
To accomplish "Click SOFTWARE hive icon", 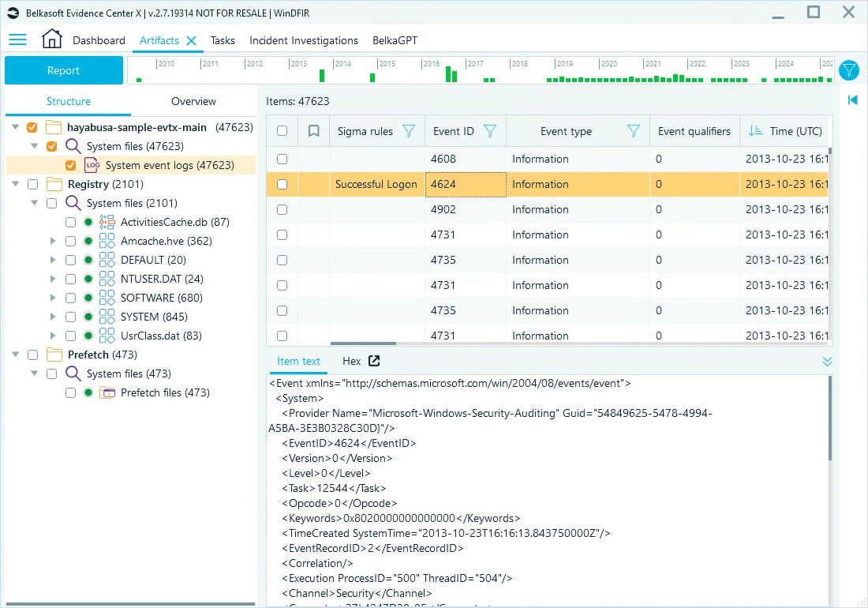I will (x=107, y=298).
